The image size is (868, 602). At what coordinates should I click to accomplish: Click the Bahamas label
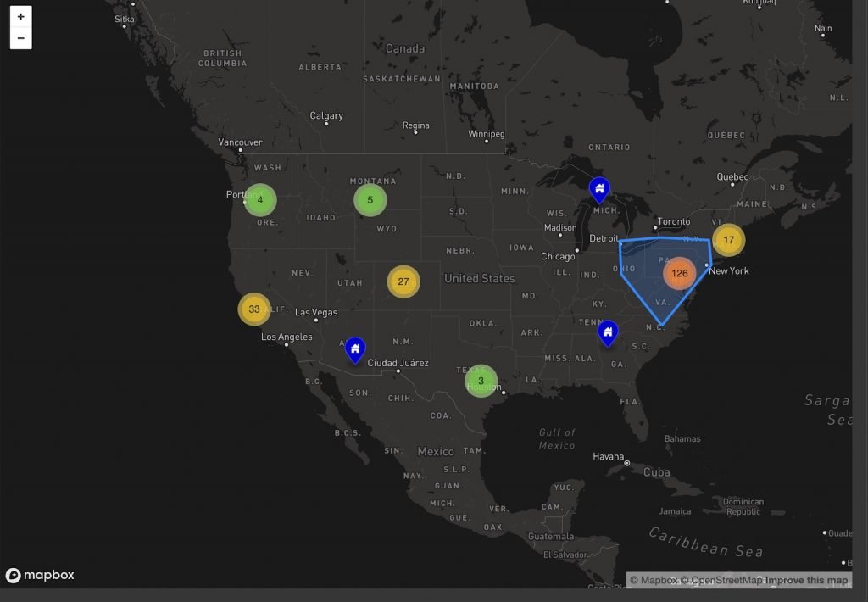click(x=682, y=438)
